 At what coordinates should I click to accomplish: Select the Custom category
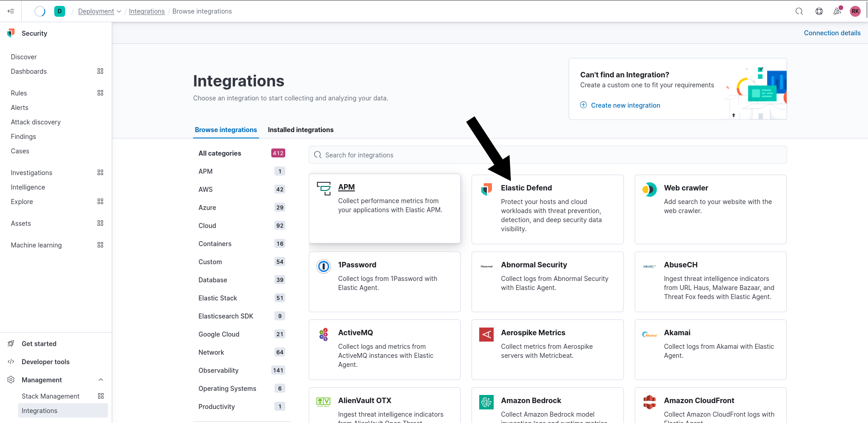pyautogui.click(x=242, y=262)
